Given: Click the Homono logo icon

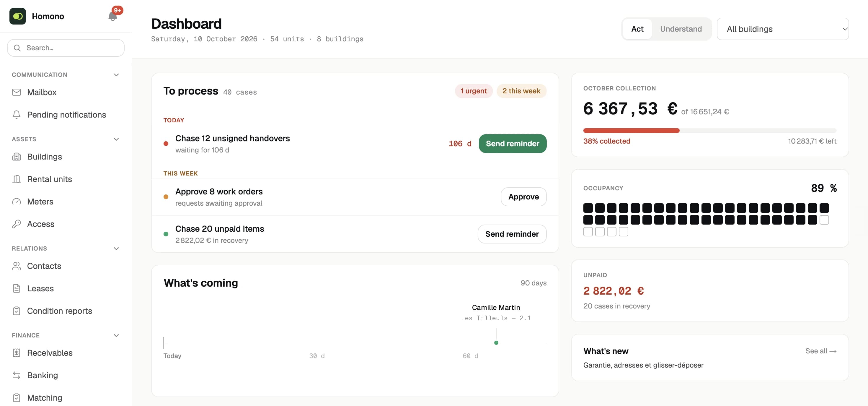Looking at the screenshot, I should 17,16.
